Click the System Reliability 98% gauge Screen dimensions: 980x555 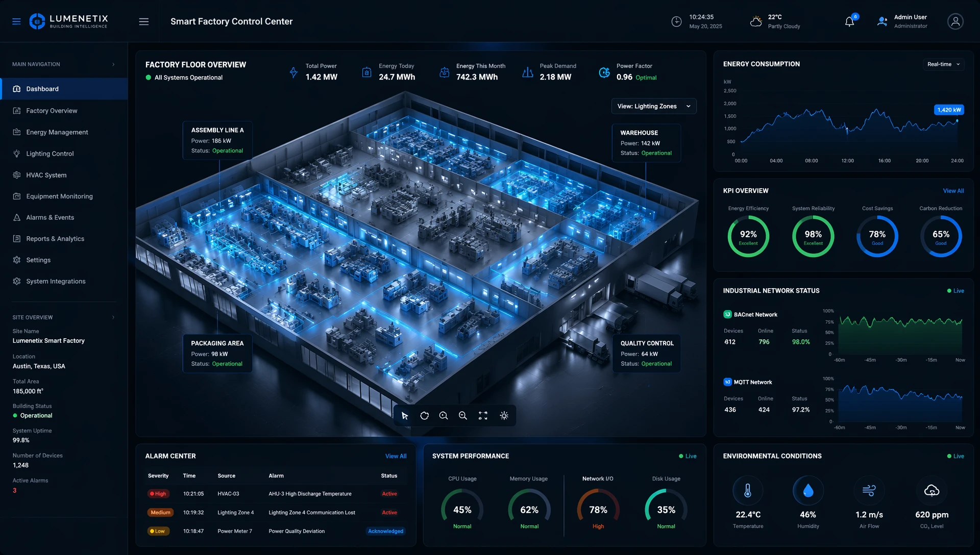click(813, 236)
